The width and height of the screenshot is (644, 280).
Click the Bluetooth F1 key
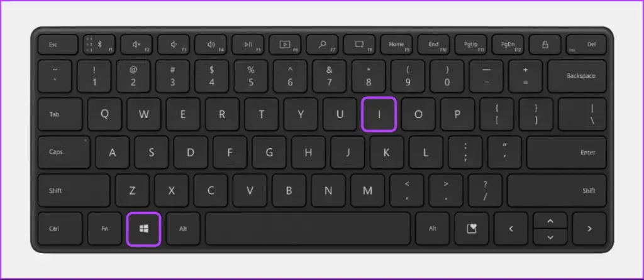(99, 45)
